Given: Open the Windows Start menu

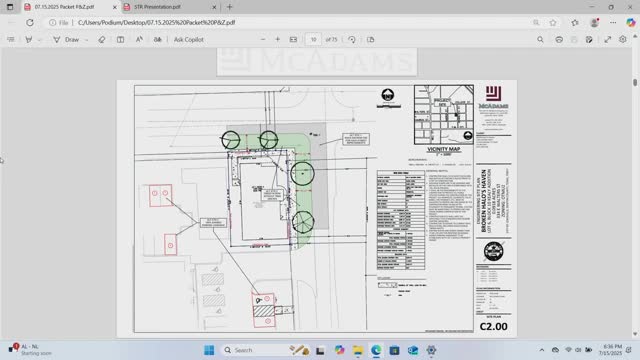Looking at the screenshot, I should [x=209, y=350].
